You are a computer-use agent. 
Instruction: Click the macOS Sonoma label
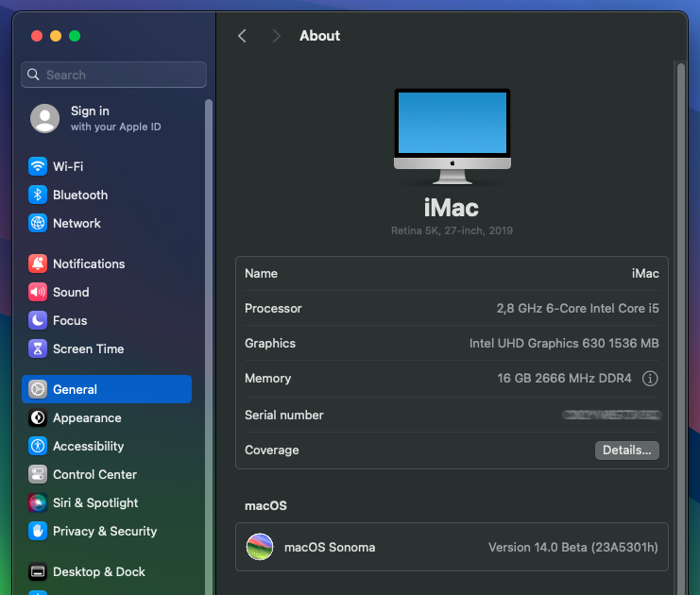pos(330,547)
